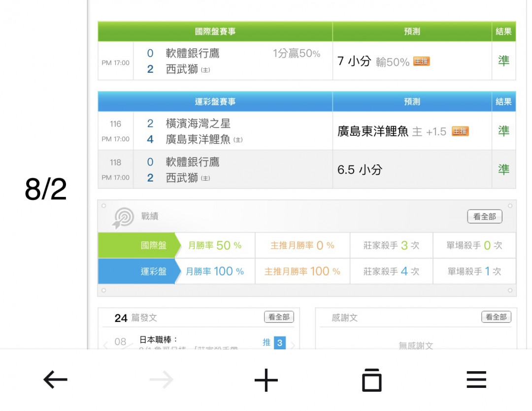Click the 國際盤賽事 table header
Image resolution: width=532 pixels, height=411 pixels.
point(215,32)
